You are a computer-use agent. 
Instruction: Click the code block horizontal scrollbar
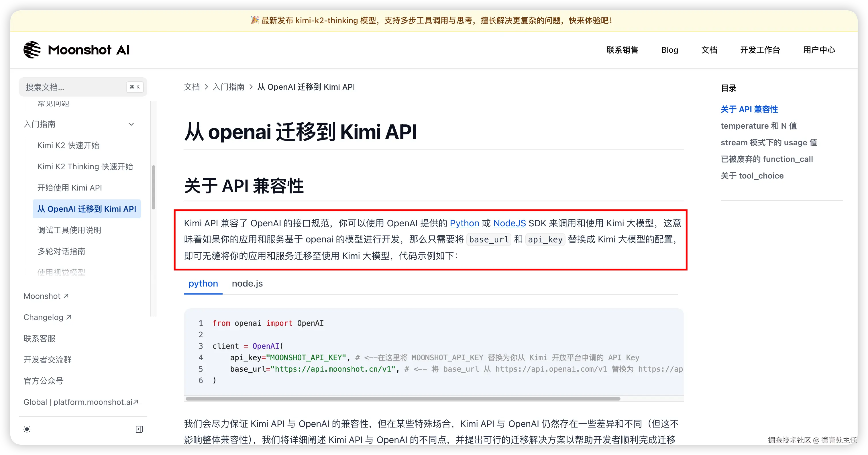(403, 399)
